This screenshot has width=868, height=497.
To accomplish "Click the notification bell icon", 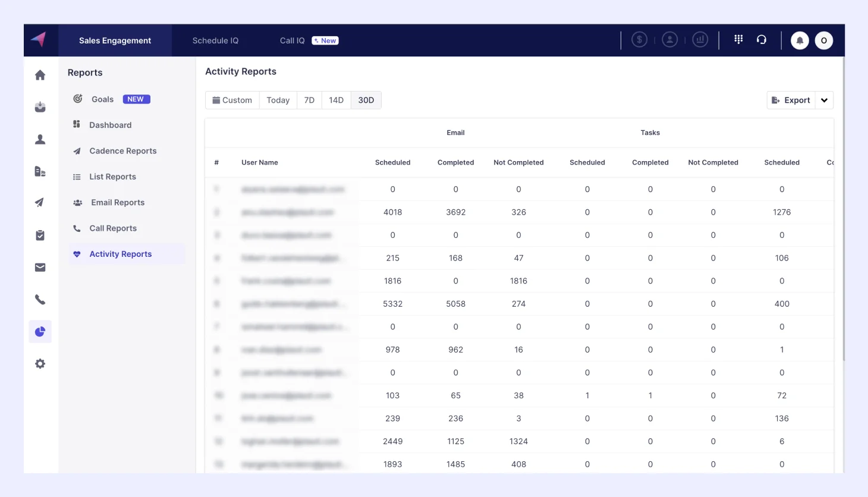I will (800, 40).
